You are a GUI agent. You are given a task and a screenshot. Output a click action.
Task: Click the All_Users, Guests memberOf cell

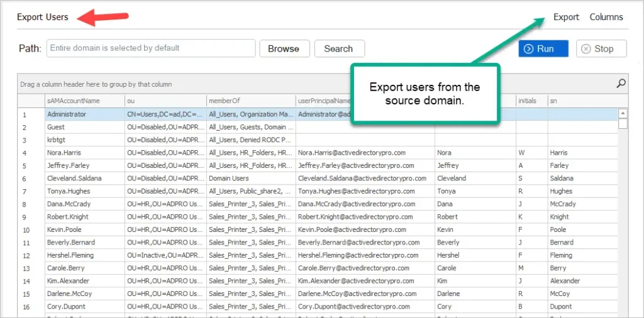(x=251, y=127)
